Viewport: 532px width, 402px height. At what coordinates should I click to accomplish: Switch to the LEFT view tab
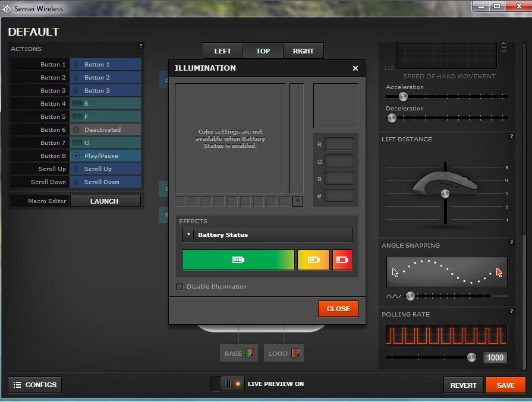click(x=223, y=51)
